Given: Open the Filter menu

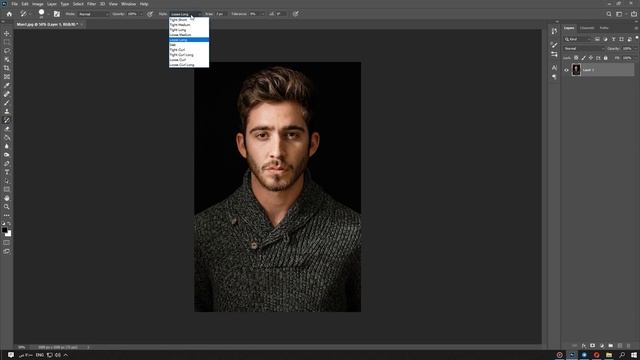Looking at the screenshot, I should click(91, 4).
